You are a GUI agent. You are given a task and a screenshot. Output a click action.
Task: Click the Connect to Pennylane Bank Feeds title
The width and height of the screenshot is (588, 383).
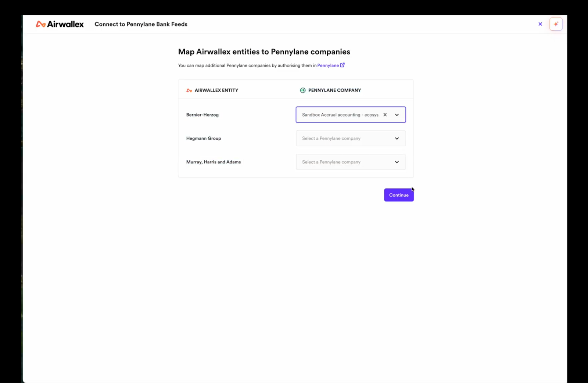pyautogui.click(x=141, y=24)
